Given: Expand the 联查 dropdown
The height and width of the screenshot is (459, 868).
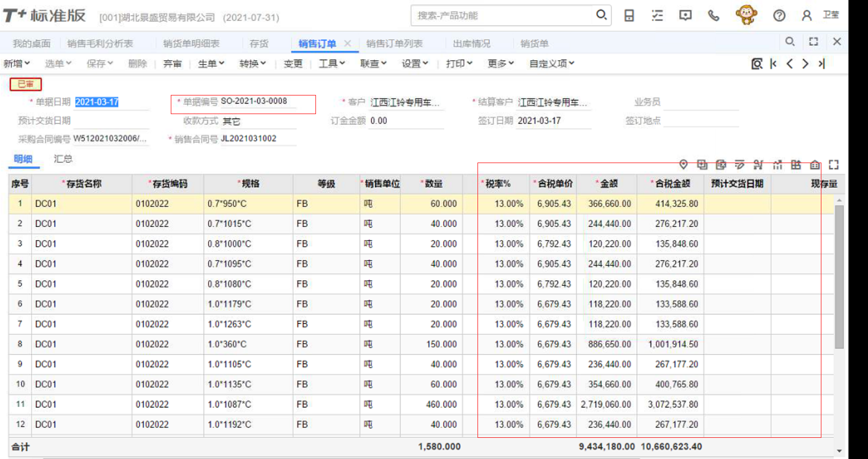Looking at the screenshot, I should click(373, 63).
